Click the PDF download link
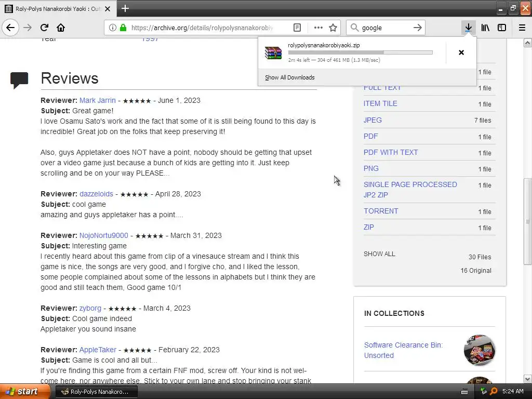532x399 pixels. click(370, 137)
